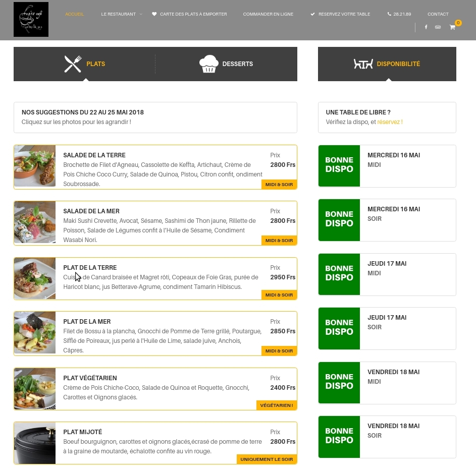476x475 pixels.
Task: Open the shopping cart icon
Action: [x=452, y=27]
